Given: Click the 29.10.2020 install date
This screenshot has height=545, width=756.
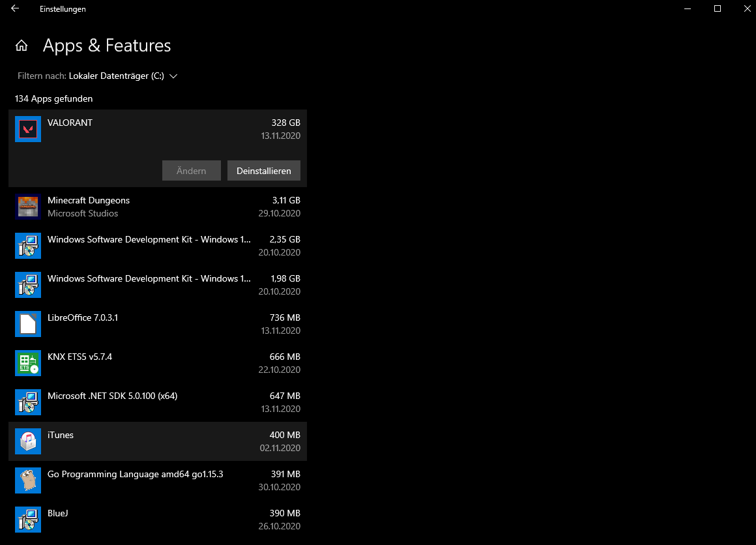Looking at the screenshot, I should tap(279, 213).
